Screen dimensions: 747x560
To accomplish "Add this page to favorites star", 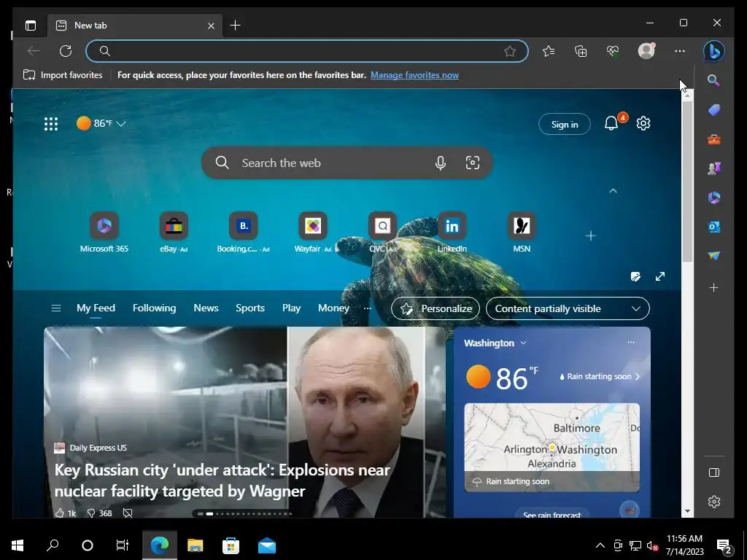I will coord(510,51).
